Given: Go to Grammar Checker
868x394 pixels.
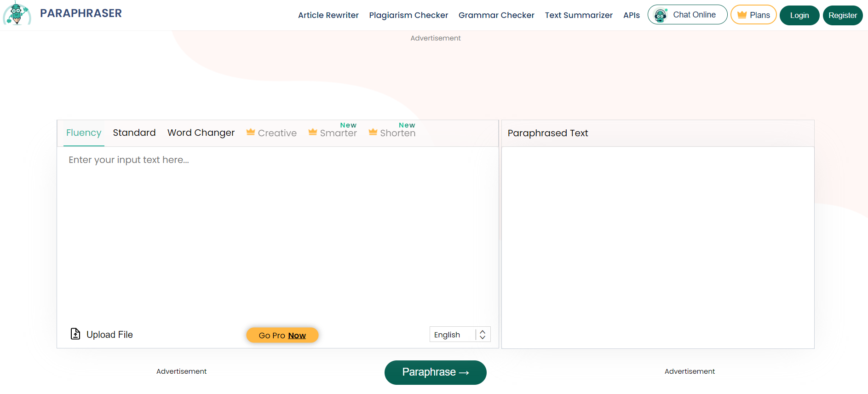Looking at the screenshot, I should pos(496,15).
